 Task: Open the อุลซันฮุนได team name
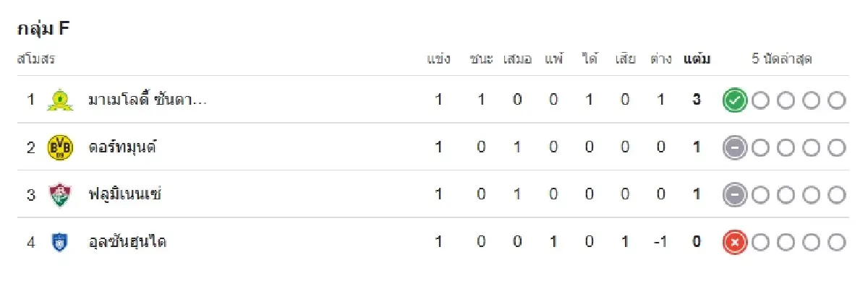tap(127, 243)
